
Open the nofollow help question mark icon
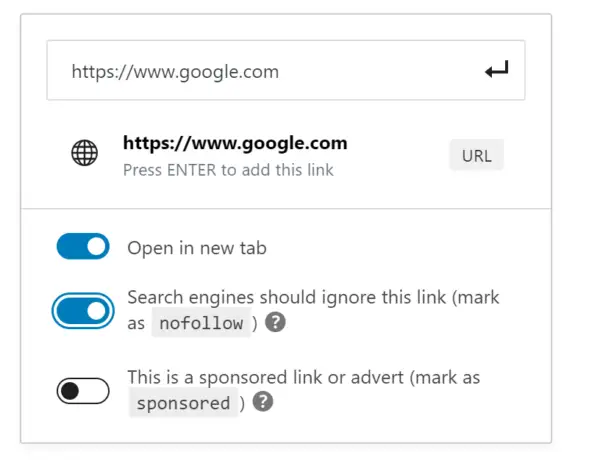[276, 322]
